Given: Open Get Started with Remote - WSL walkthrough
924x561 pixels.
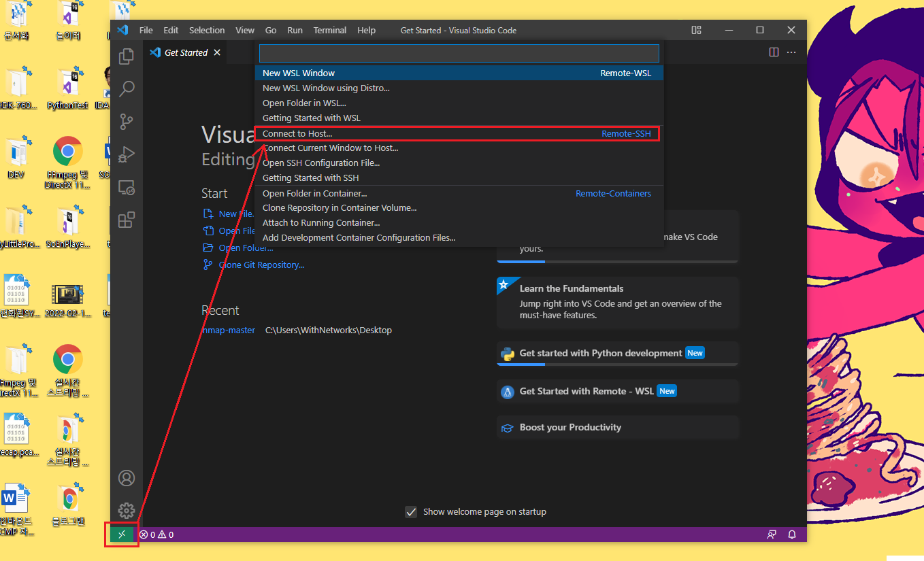Looking at the screenshot, I should point(618,392).
